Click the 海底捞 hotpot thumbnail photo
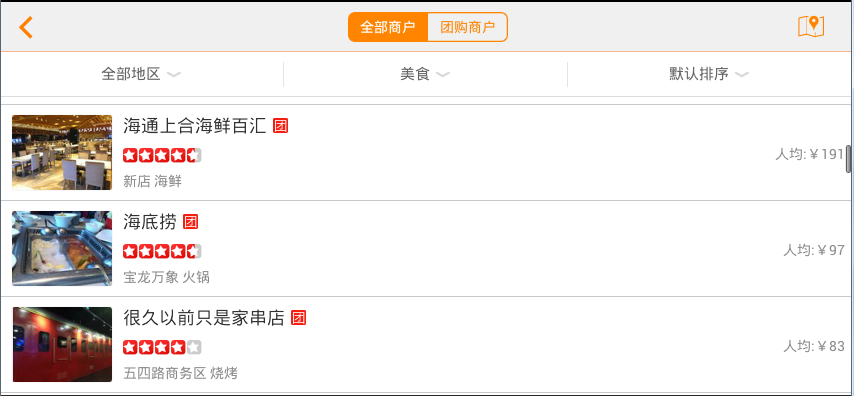This screenshot has width=854, height=396. pos(62,248)
